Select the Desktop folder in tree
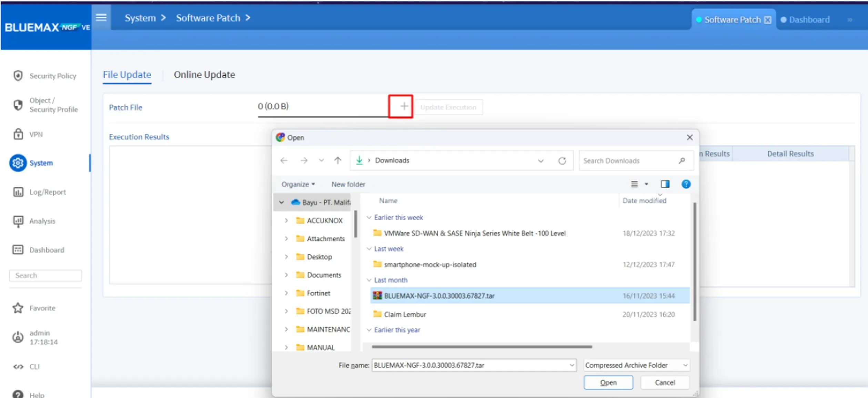868x398 pixels. click(314, 257)
